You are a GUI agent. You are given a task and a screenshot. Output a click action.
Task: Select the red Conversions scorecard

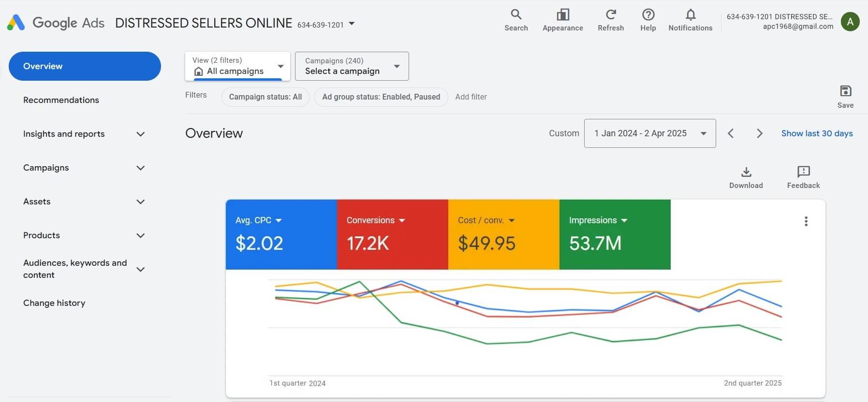click(393, 234)
